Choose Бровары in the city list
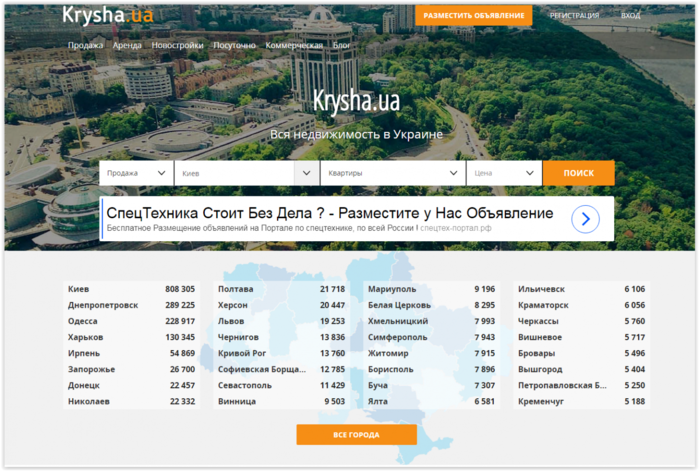Screen dimensions: 699x471 (536, 353)
